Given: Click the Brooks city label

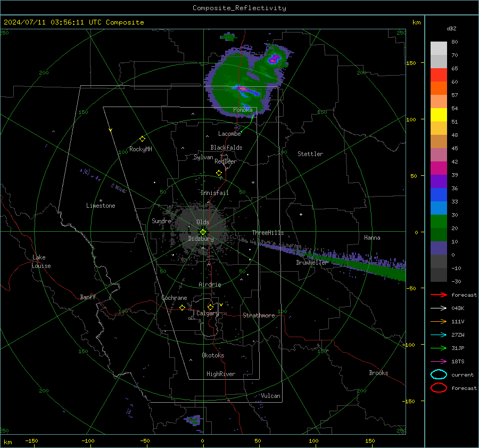Looking at the screenshot, I should (x=378, y=373).
